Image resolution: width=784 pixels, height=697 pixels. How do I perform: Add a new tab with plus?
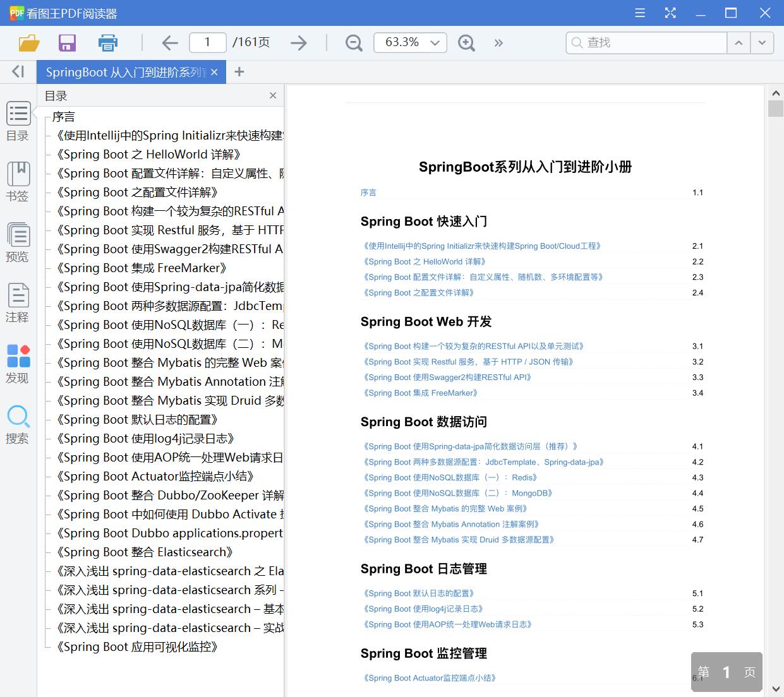pos(239,72)
